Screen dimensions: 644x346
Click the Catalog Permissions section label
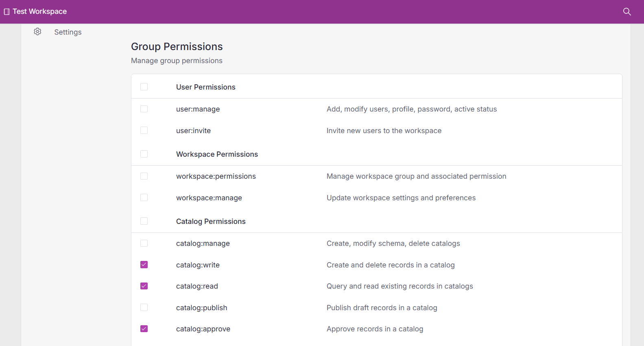pos(211,221)
